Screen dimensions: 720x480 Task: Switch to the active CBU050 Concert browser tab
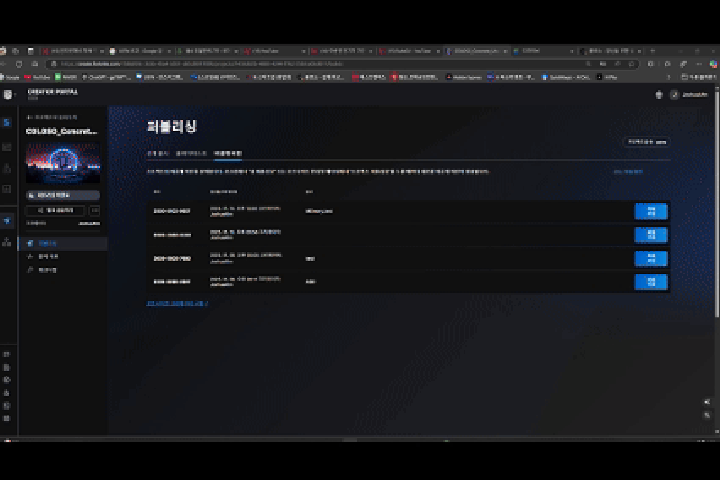478,51
